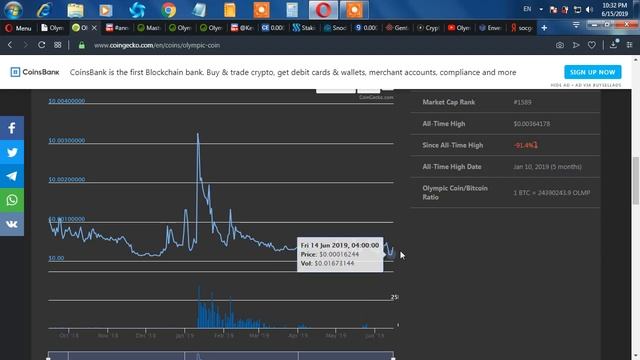Click the CoinsBank logo in ad
The image size is (640, 360).
(35, 72)
